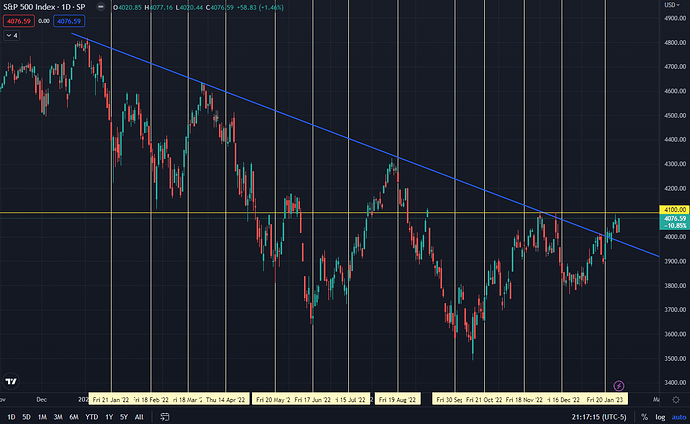
Task: Click the Fri 17 Jun '22 date label
Action: [312, 400]
